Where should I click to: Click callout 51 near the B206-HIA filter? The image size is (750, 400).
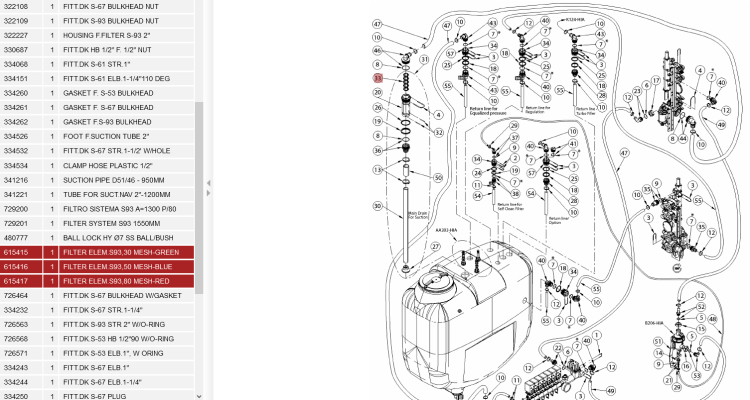coord(657,342)
